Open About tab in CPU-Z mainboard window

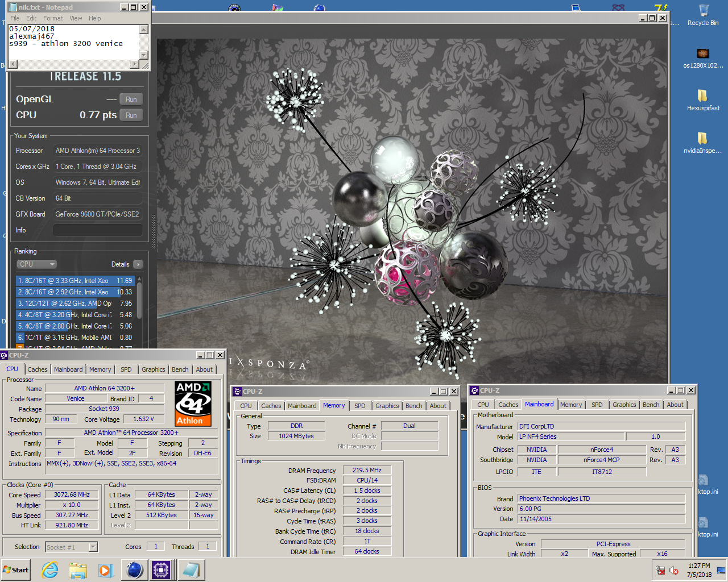click(675, 405)
